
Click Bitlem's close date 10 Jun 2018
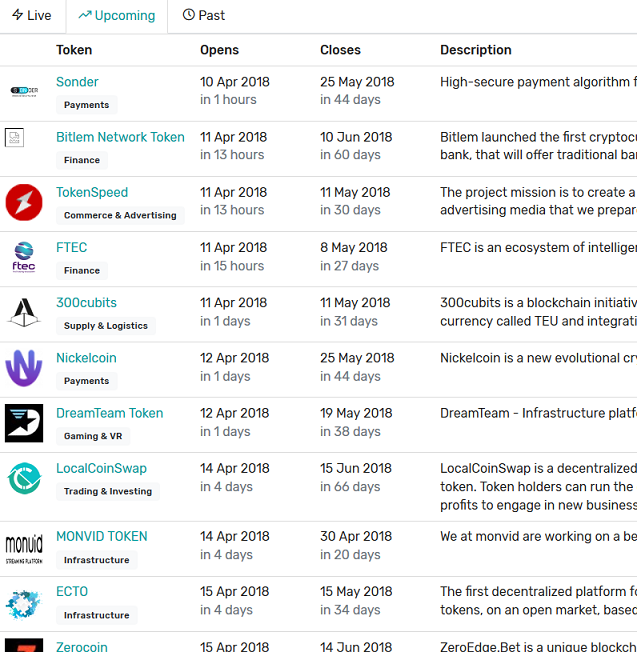point(356,137)
